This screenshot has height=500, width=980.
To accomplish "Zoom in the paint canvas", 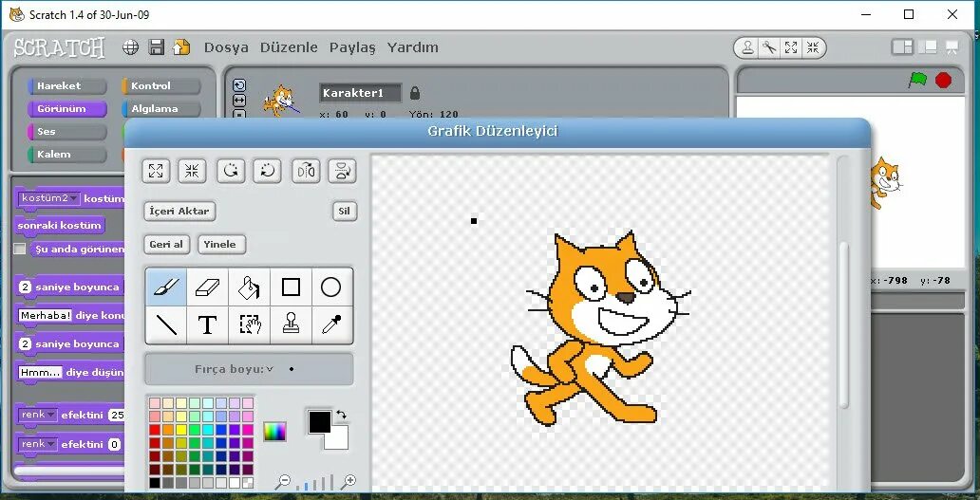I will (349, 481).
